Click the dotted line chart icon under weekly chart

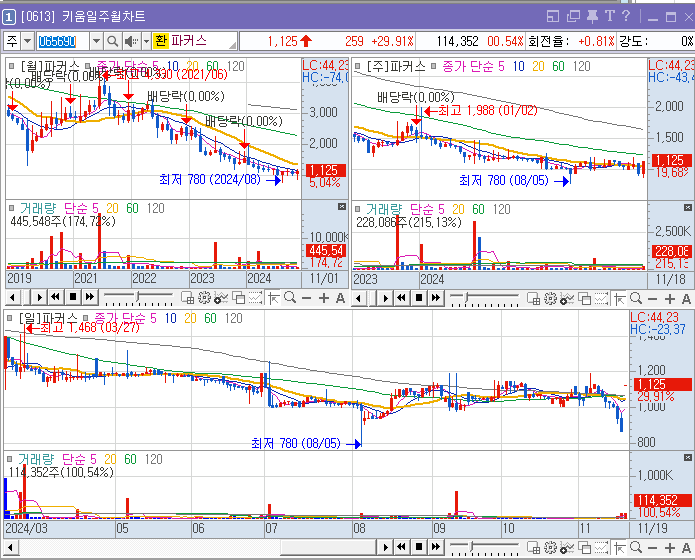click(x=601, y=299)
